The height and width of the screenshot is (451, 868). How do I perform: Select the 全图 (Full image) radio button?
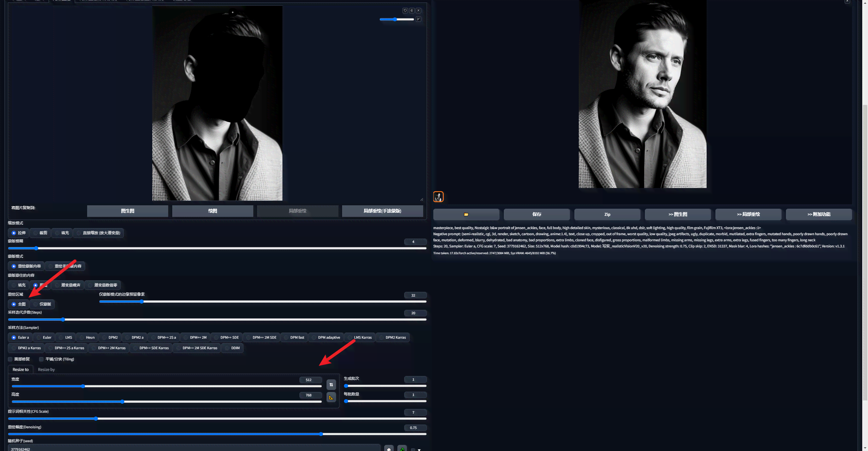pyautogui.click(x=13, y=303)
